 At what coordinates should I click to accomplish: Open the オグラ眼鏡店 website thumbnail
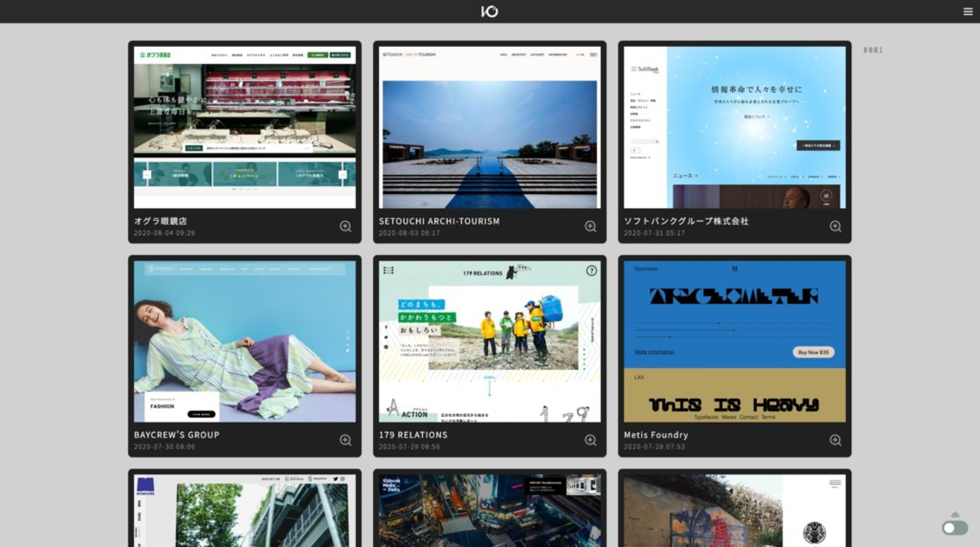tap(245, 127)
